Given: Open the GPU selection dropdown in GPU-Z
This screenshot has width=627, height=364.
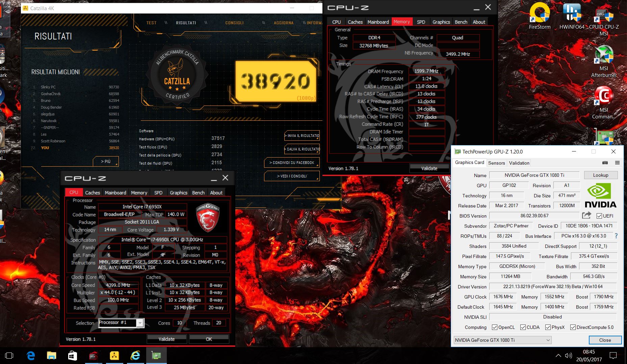Looking at the screenshot, I should [502, 340].
